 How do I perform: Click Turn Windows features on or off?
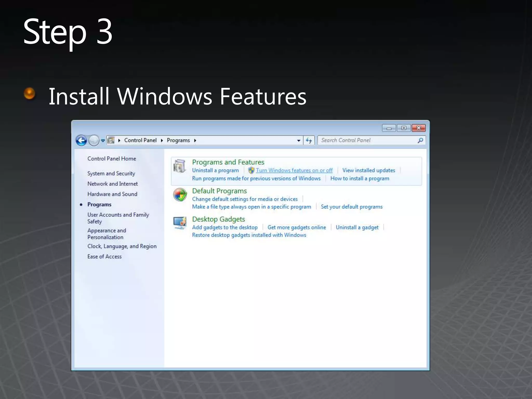pos(294,170)
